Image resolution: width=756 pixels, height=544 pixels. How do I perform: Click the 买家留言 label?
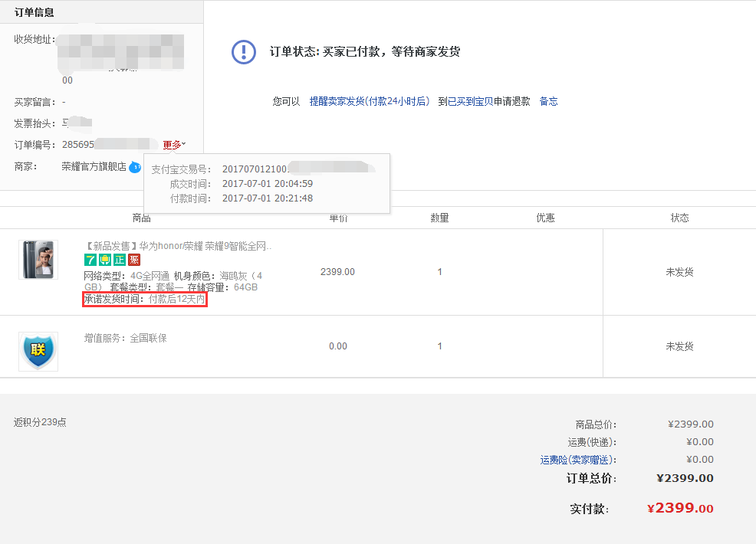click(x=35, y=102)
